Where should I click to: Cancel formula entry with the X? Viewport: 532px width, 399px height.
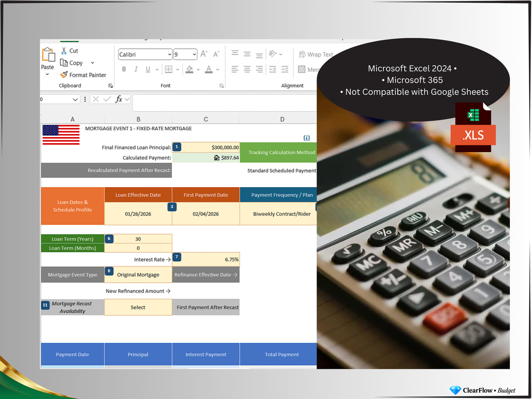tap(96, 99)
